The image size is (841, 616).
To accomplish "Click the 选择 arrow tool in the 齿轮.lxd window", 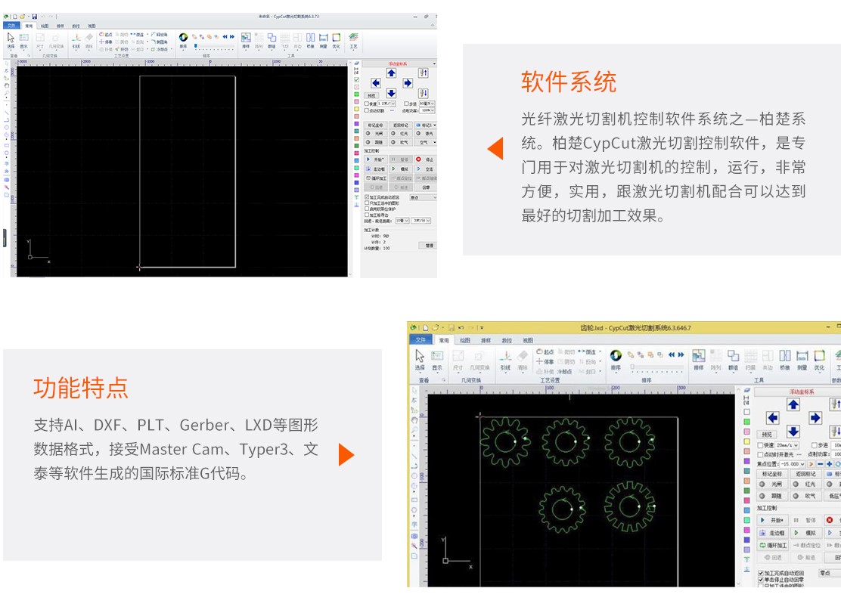I will point(420,357).
